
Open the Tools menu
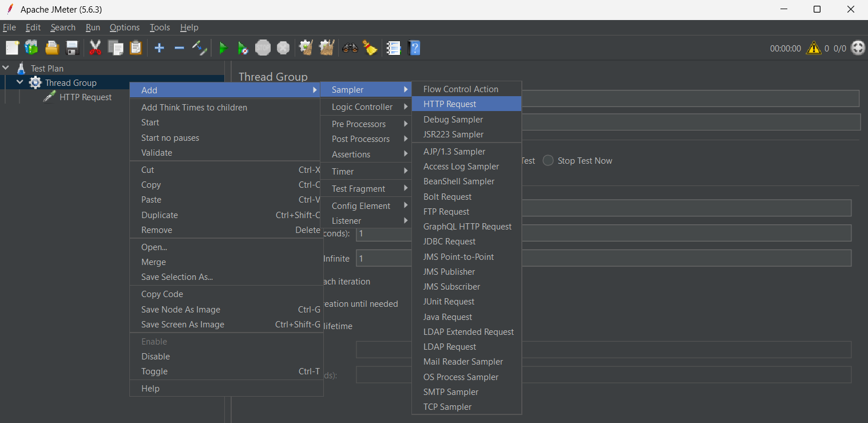[160, 27]
